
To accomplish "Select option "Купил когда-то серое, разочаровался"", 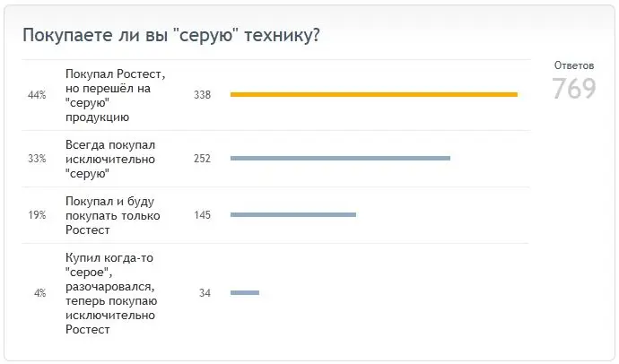I will tap(111, 293).
